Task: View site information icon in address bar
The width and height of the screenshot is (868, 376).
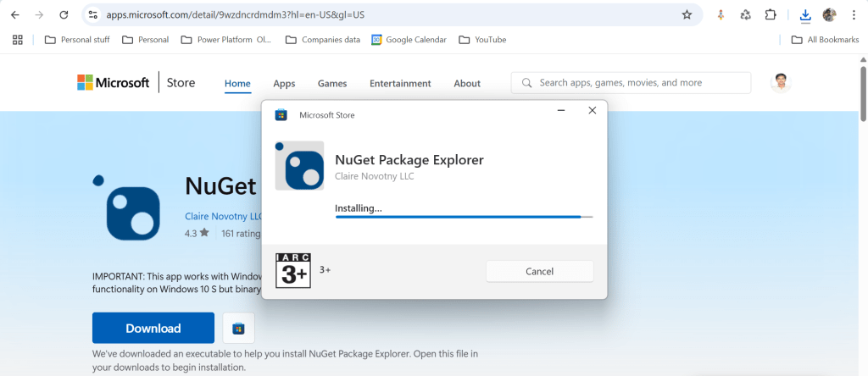Action: coord(93,14)
